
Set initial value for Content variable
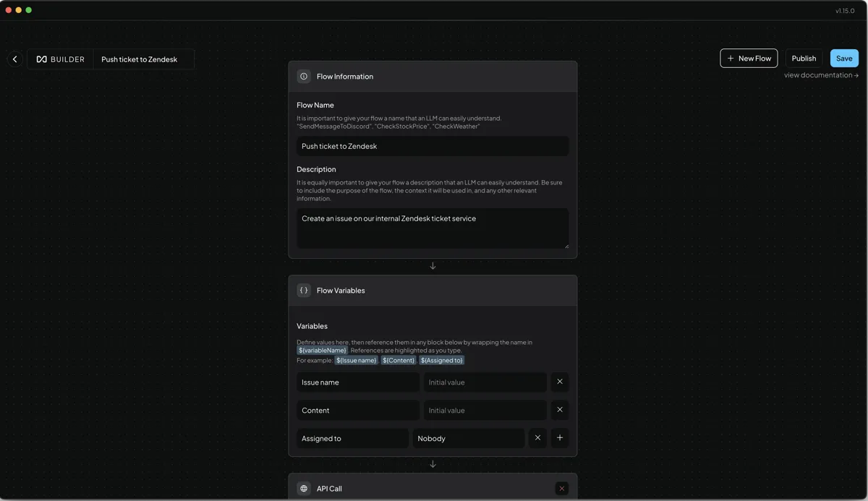[485, 410]
